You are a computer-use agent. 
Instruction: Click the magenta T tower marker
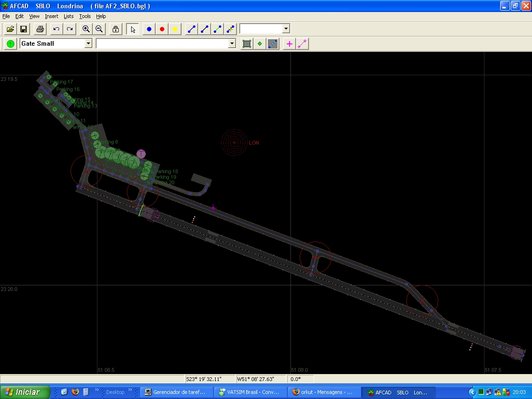click(141, 154)
